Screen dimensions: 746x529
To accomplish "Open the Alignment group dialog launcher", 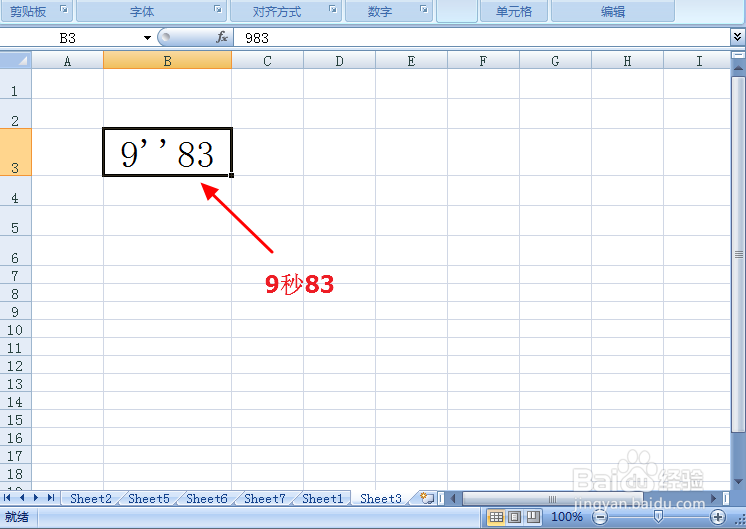I will [333, 9].
